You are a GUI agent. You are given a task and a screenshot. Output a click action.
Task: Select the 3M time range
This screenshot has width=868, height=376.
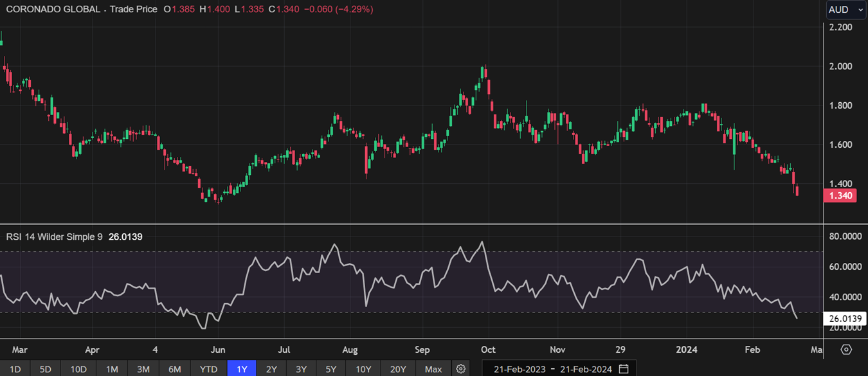point(143,369)
